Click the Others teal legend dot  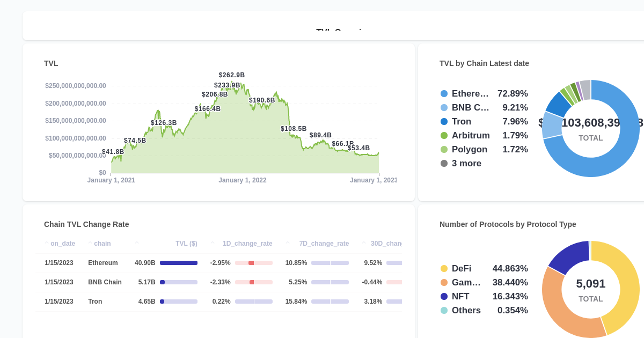(443, 310)
